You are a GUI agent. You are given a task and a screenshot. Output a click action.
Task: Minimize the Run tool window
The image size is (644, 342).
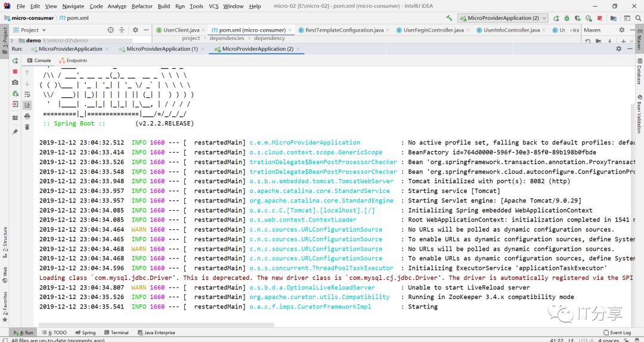pos(630,48)
